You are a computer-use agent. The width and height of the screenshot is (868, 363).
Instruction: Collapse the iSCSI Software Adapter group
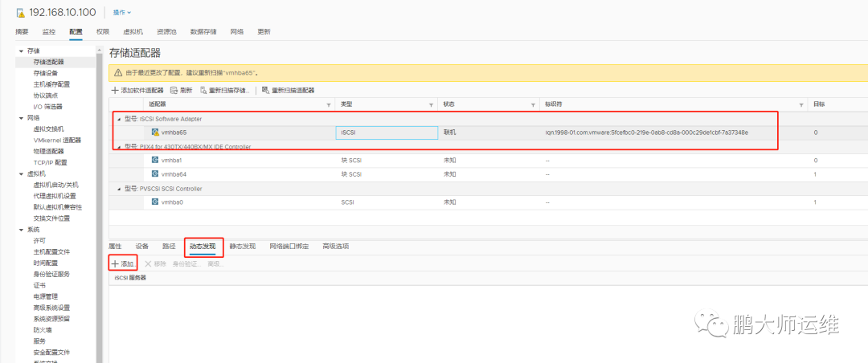[x=118, y=119]
